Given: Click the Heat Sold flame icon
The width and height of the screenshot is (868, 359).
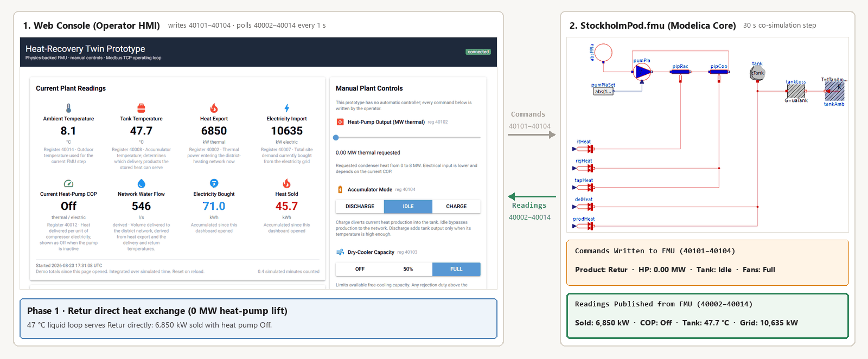Looking at the screenshot, I should (x=286, y=183).
